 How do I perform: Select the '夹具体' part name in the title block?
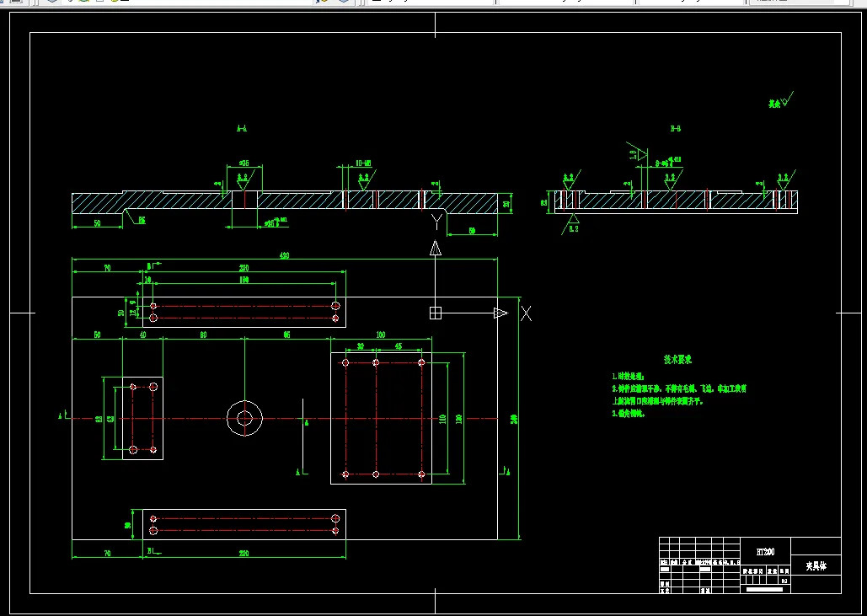click(816, 566)
